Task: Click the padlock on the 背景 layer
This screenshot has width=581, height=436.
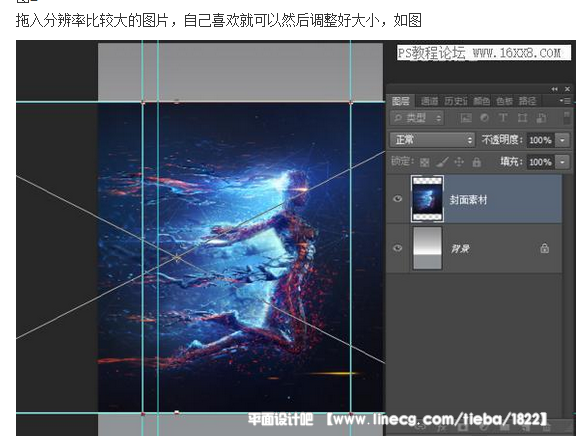Action: 544,248
